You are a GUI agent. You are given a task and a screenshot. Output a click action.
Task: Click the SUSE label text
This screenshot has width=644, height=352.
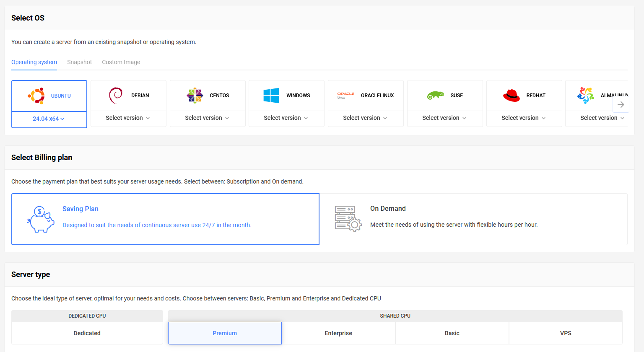(457, 96)
